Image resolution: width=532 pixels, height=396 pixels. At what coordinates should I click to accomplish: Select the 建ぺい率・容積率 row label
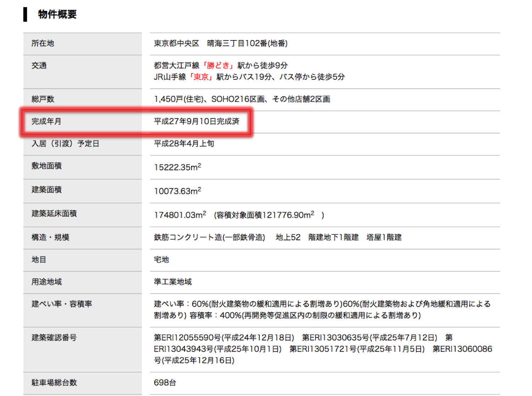tap(62, 304)
